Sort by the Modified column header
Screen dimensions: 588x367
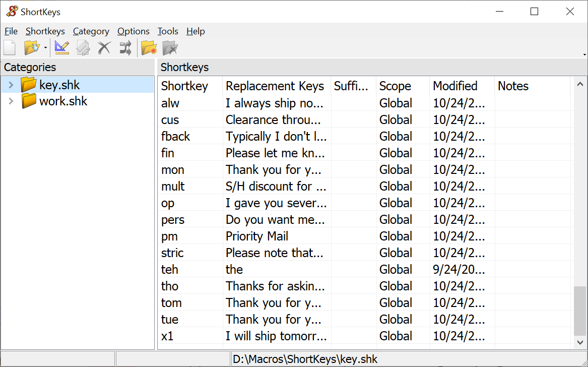point(455,86)
